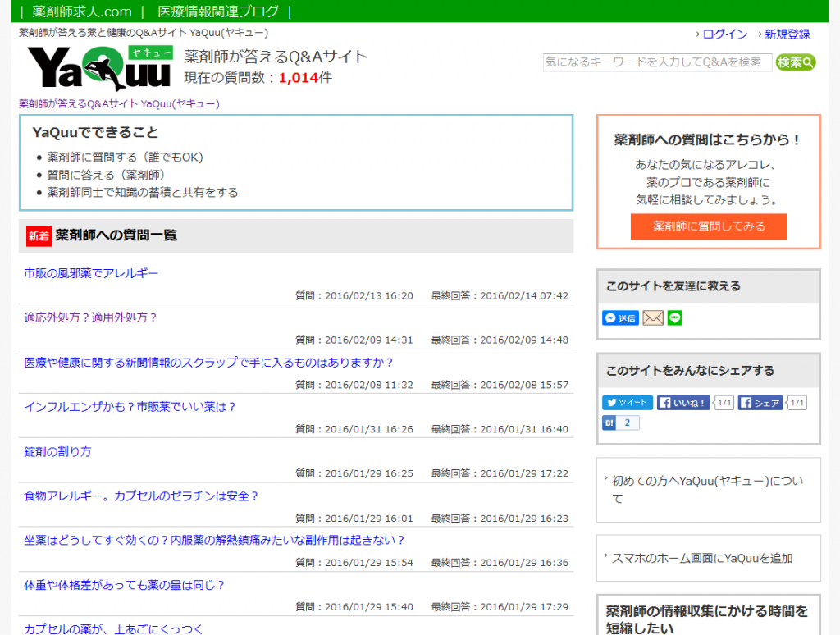Click the Hatena bookmark count 2
Image resolution: width=840 pixels, height=635 pixels.
[x=628, y=423]
